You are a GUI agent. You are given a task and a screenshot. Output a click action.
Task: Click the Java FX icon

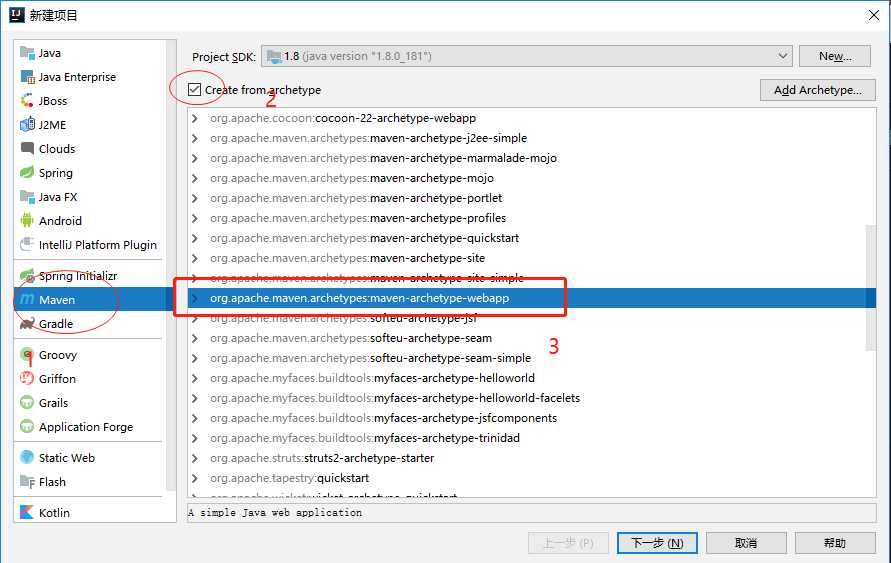tap(27, 197)
